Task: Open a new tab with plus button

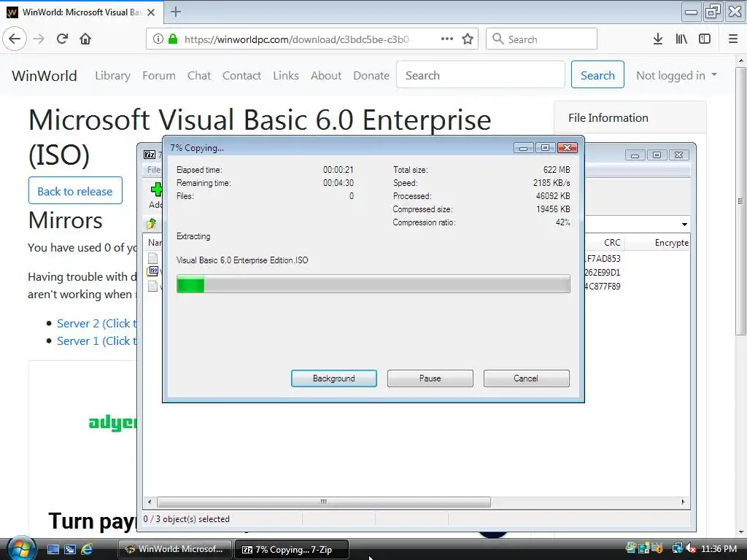Action: (176, 12)
